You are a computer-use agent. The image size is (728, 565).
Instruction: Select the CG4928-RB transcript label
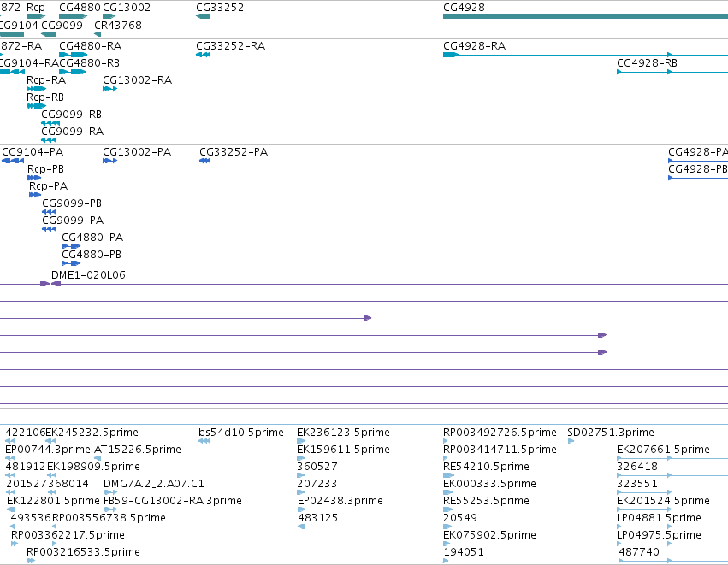click(647, 63)
